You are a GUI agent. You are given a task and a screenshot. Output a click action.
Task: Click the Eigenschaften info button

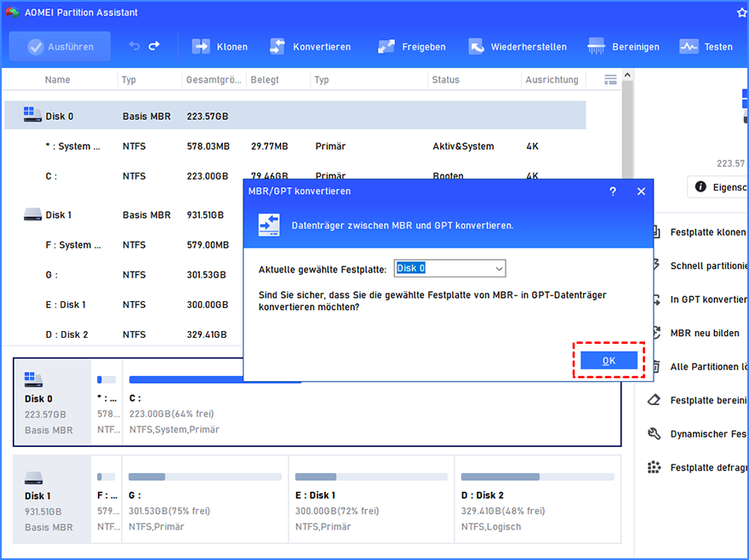(718, 187)
